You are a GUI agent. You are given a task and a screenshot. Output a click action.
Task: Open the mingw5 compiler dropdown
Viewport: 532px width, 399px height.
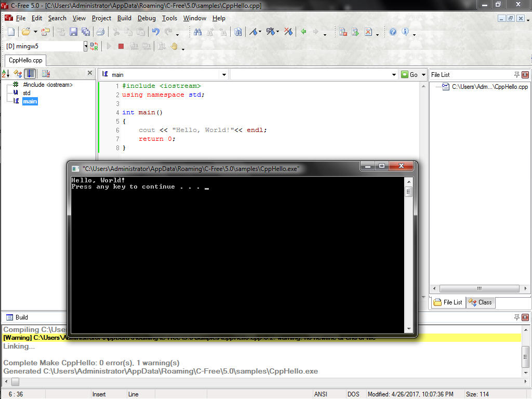point(86,46)
